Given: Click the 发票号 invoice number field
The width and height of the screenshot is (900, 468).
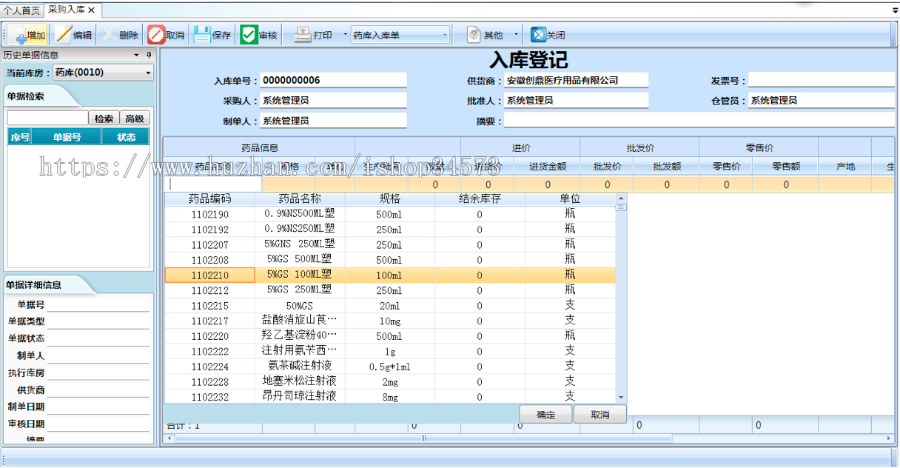Looking at the screenshot, I should (x=821, y=80).
